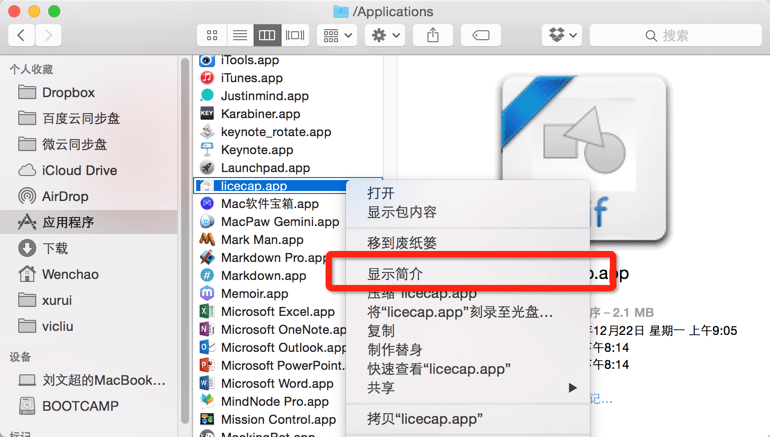Click the licecap.app file icon
The image size is (770, 437).
pos(205,186)
